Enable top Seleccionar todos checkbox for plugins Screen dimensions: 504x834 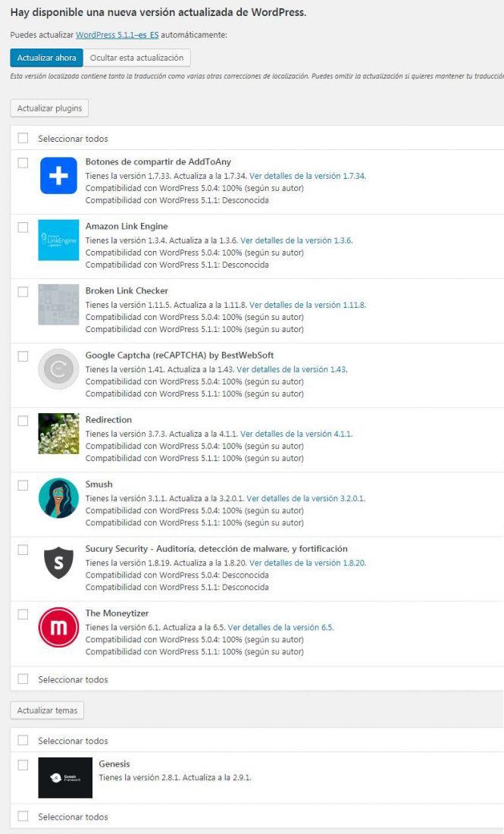pos(23,138)
